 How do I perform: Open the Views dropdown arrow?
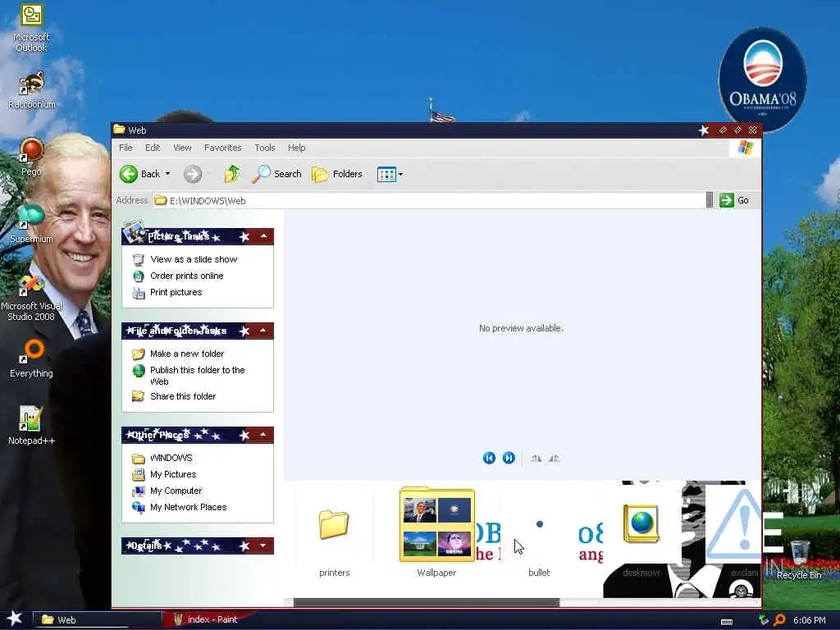pos(400,174)
